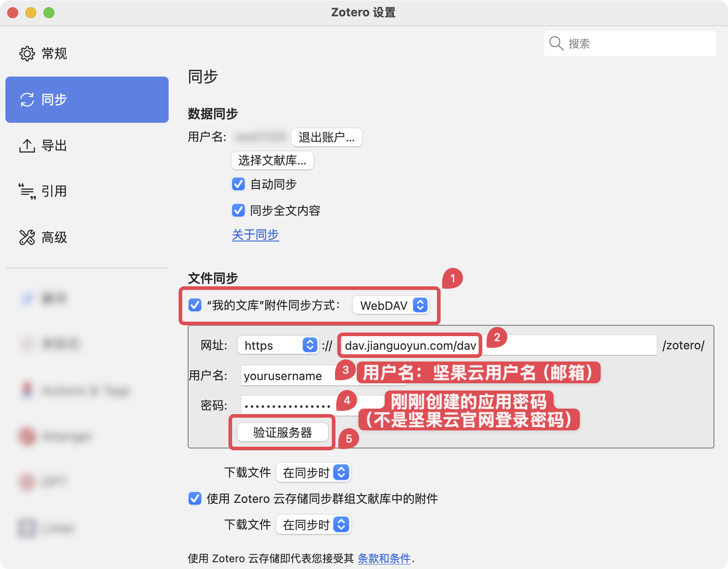The width and height of the screenshot is (728, 569).
Task: Disable 使用 Zotero 云存储同步群组文献库中的附件
Action: click(194, 499)
